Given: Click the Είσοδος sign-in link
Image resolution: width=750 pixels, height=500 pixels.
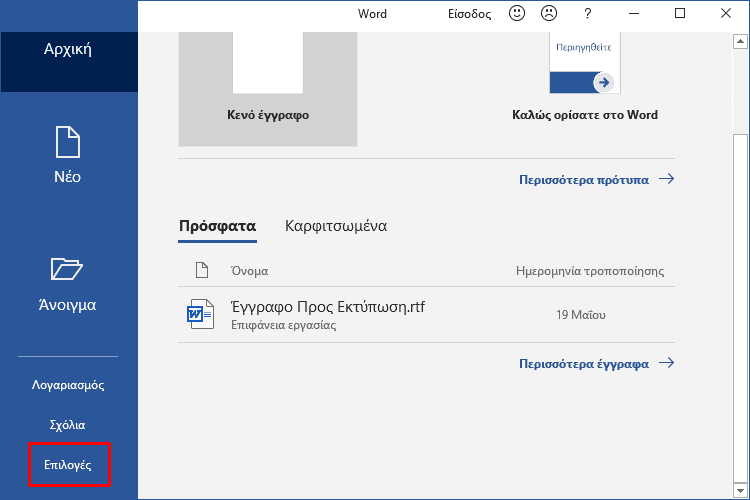Looking at the screenshot, I should coord(469,14).
